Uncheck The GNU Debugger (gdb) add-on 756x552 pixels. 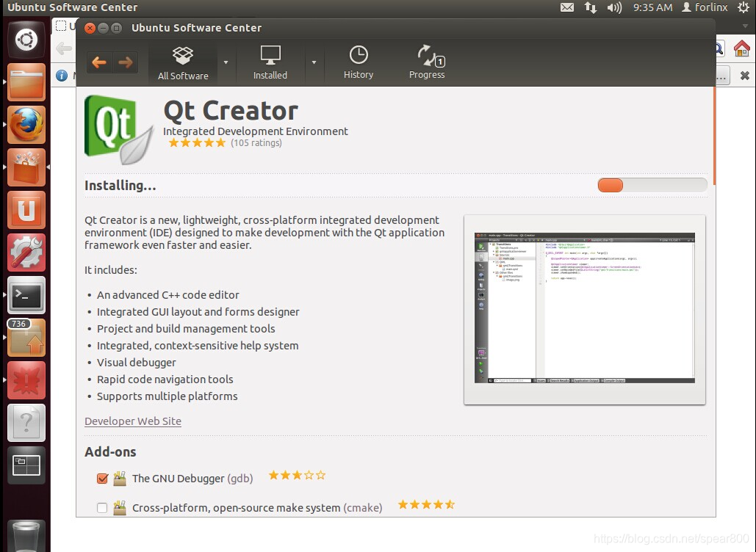(x=102, y=479)
